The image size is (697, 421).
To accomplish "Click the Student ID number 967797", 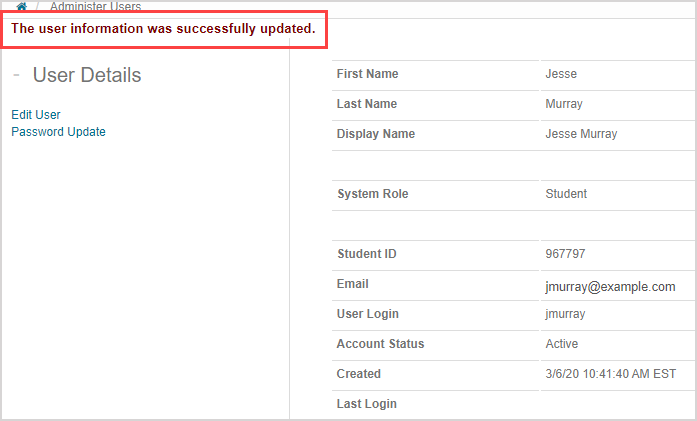I will [x=565, y=254].
